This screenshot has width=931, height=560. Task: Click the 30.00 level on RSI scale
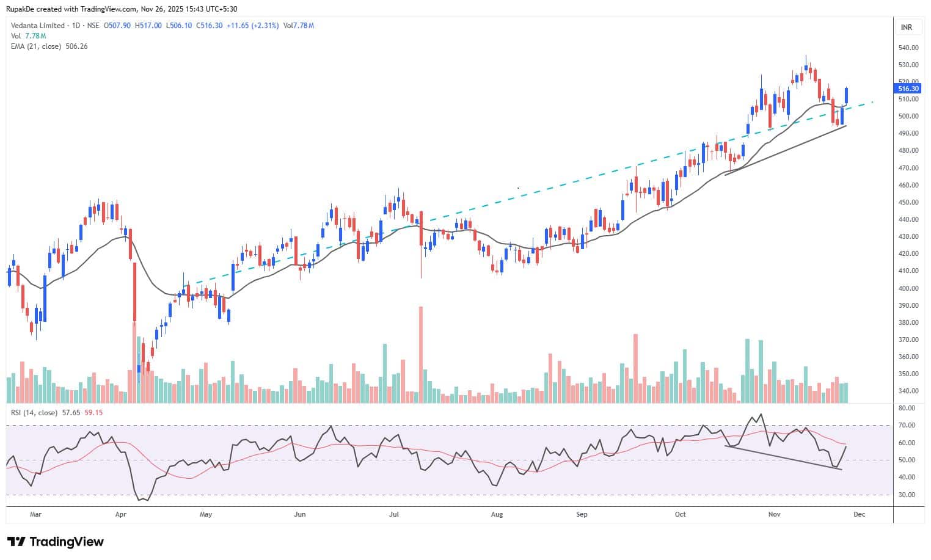pyautogui.click(x=907, y=495)
